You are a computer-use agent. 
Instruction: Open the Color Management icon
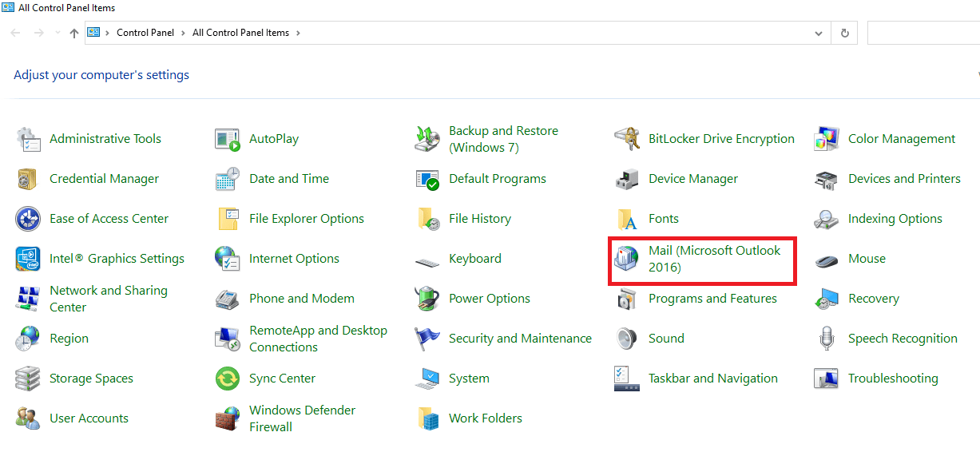[x=827, y=139]
